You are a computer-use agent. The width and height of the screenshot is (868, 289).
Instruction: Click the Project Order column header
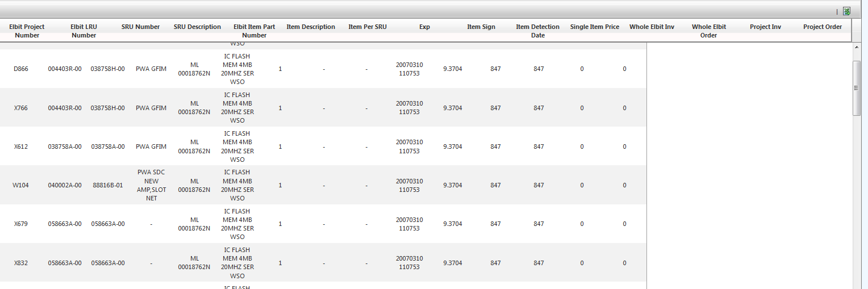822,27
